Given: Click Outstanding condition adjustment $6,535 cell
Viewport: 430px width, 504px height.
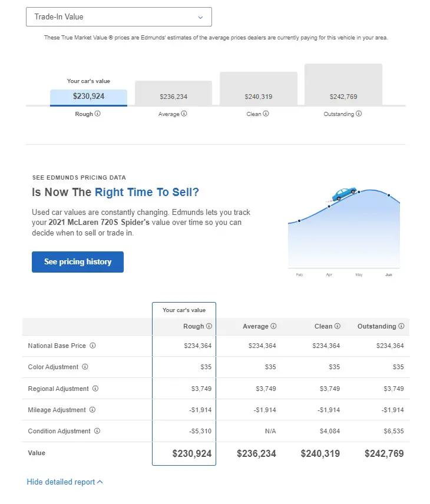Looking at the screenshot, I should tap(393, 431).
